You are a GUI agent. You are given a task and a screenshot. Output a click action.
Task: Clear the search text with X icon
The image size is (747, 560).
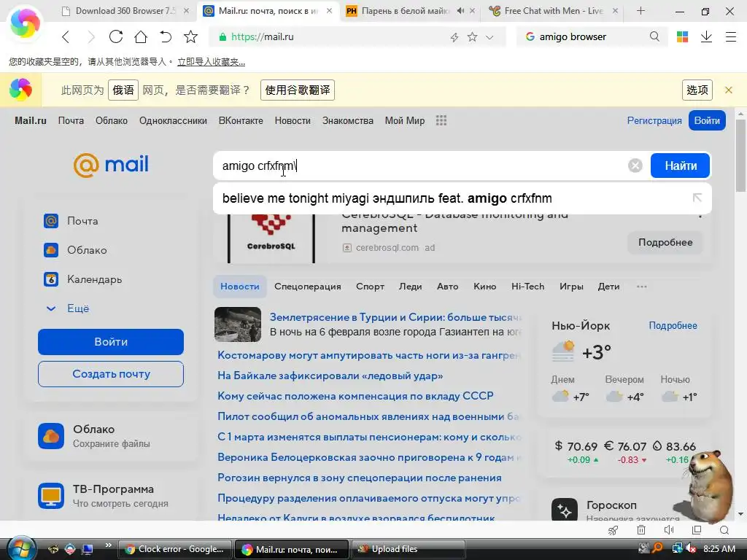click(x=635, y=166)
